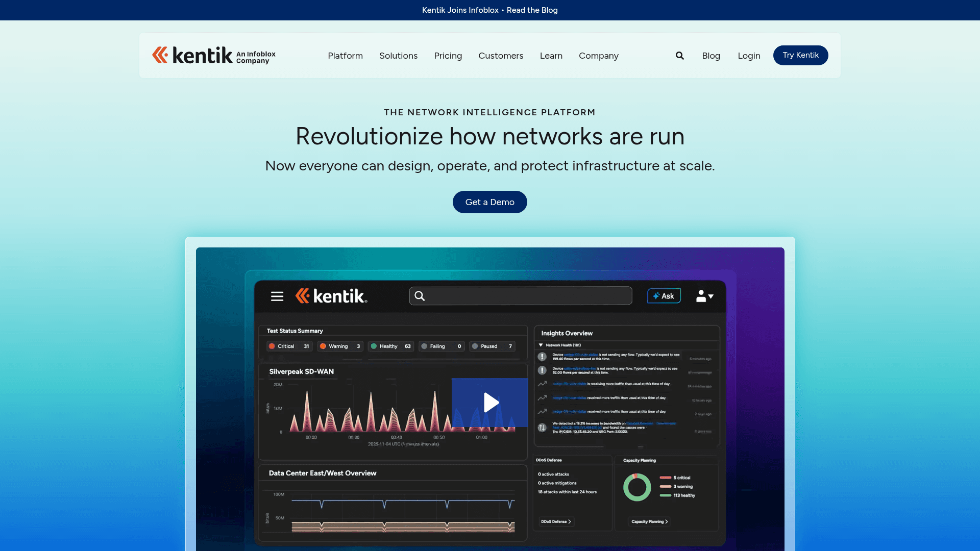Click the '18 attacks within last 24 hours' text
The width and height of the screenshot is (980, 551).
(567, 492)
